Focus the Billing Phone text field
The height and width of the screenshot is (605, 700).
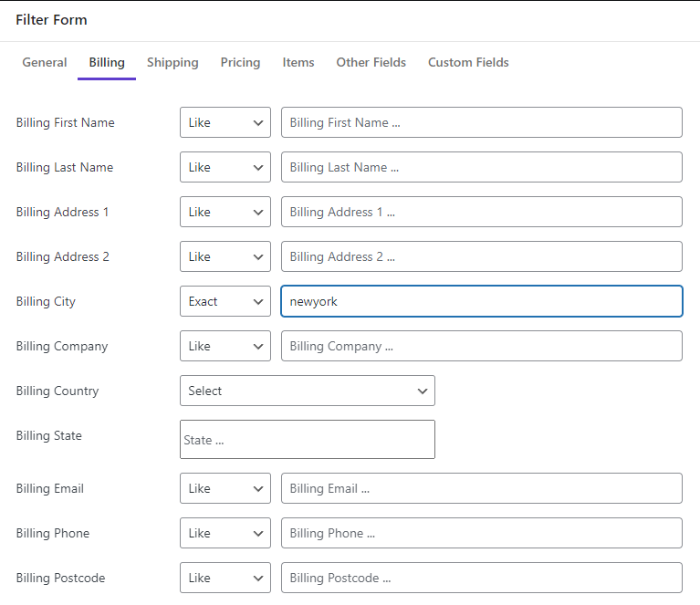coord(482,533)
